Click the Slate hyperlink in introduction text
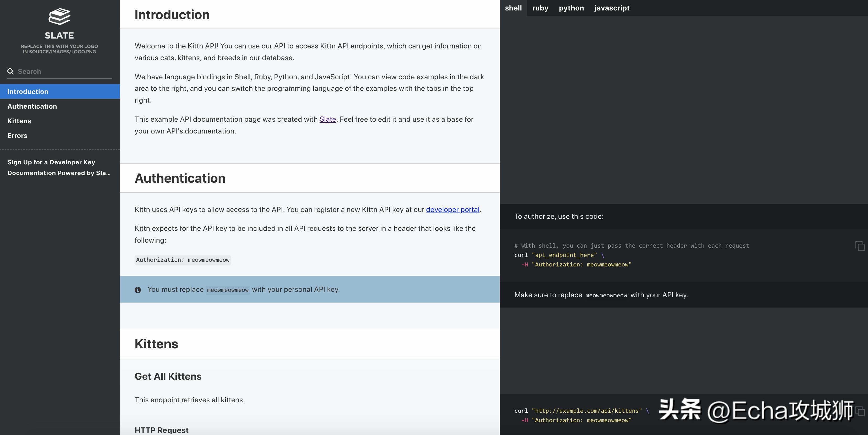 pyautogui.click(x=327, y=119)
